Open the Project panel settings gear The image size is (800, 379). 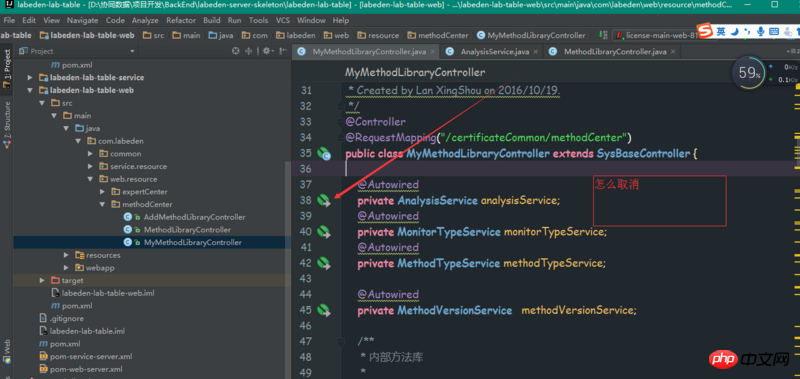(267, 51)
